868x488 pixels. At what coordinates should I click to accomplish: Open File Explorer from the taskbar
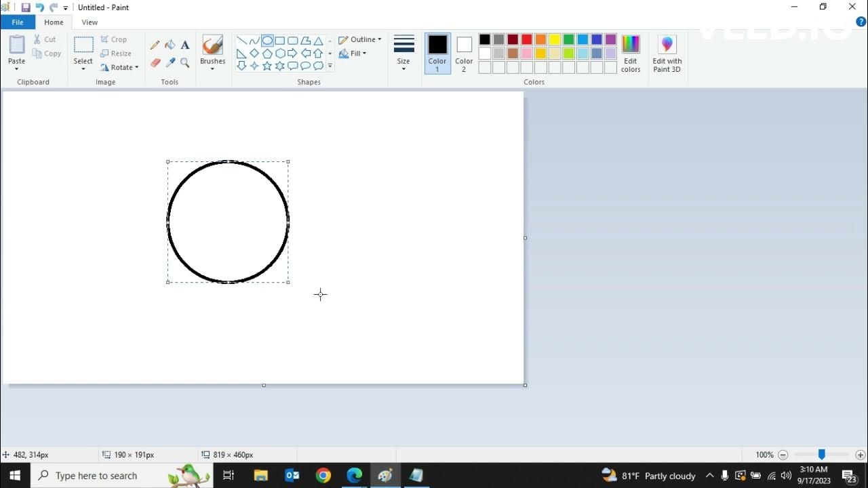click(x=261, y=476)
